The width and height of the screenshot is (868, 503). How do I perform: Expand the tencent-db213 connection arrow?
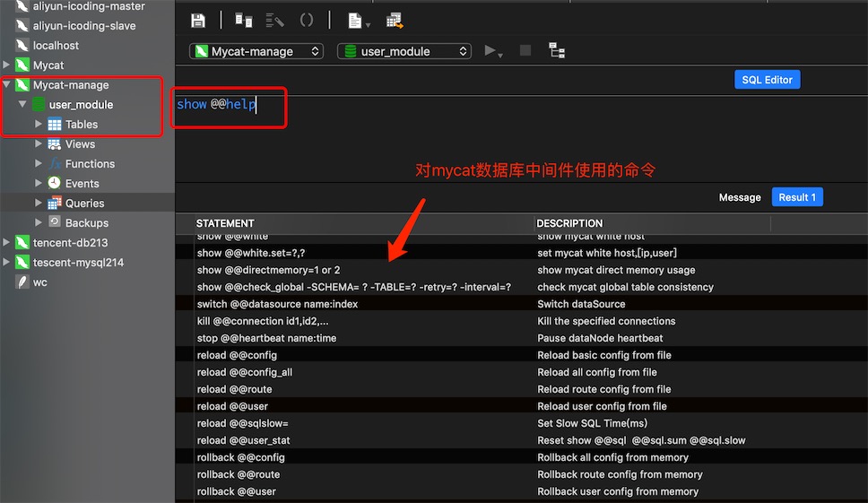tap(6, 242)
